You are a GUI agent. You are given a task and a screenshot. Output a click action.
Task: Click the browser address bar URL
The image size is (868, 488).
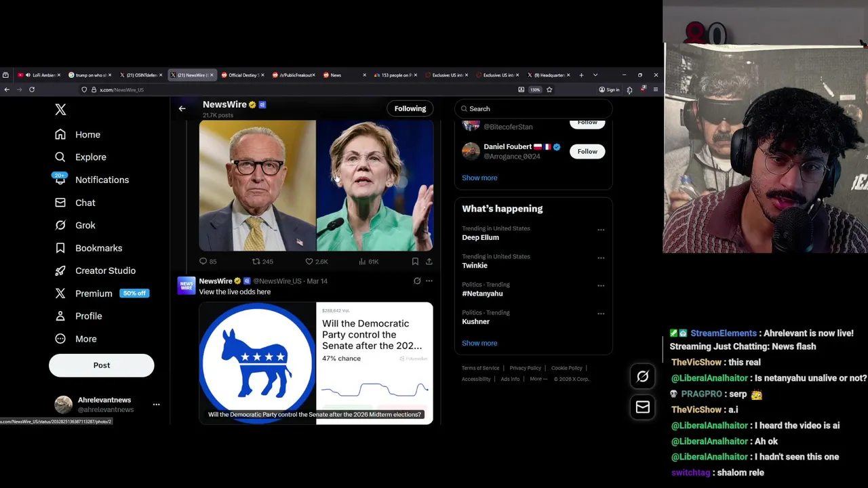(x=122, y=89)
